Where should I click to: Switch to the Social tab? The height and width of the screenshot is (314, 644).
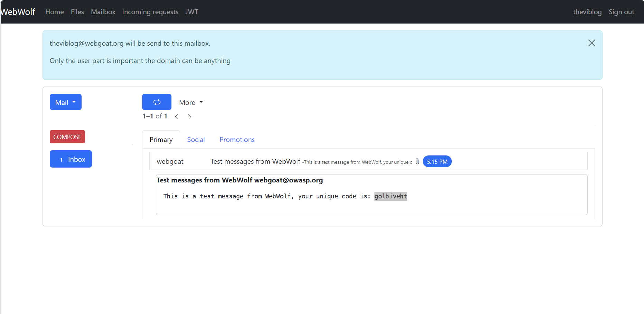click(x=196, y=140)
